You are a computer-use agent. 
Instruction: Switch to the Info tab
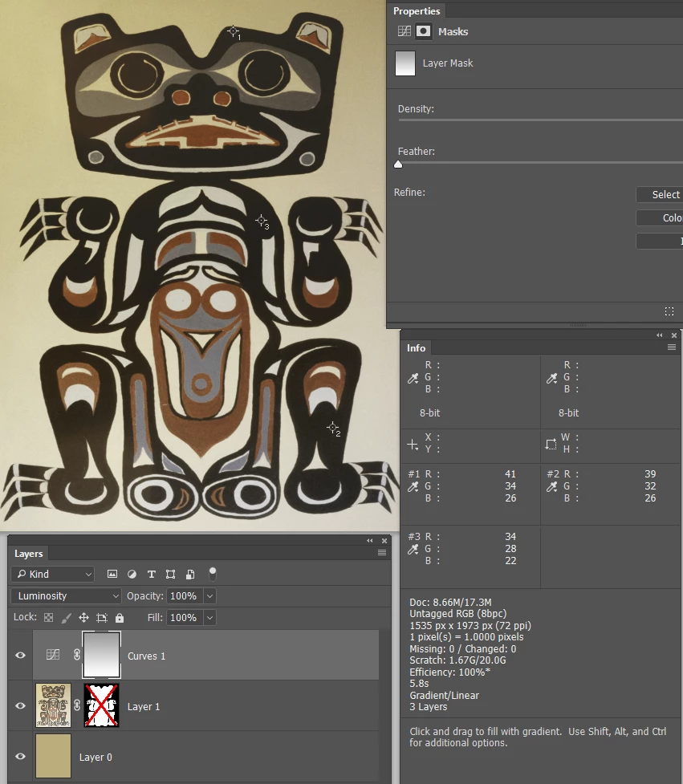(x=416, y=348)
